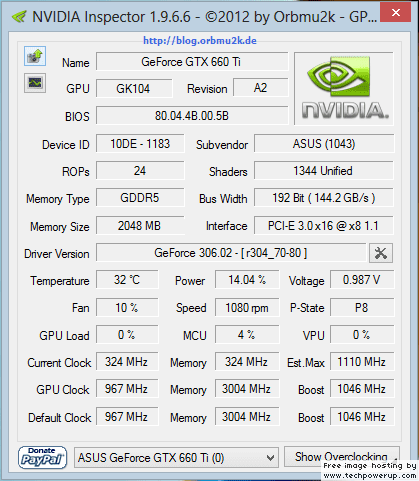Select Bus Width value 192 Bit
419x481 pixels.
tap(324, 198)
